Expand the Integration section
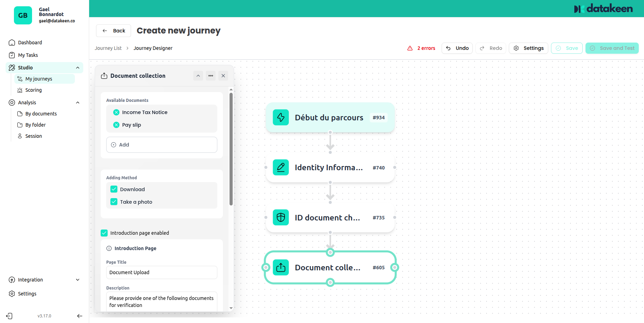The height and width of the screenshot is (323, 644). click(77, 280)
